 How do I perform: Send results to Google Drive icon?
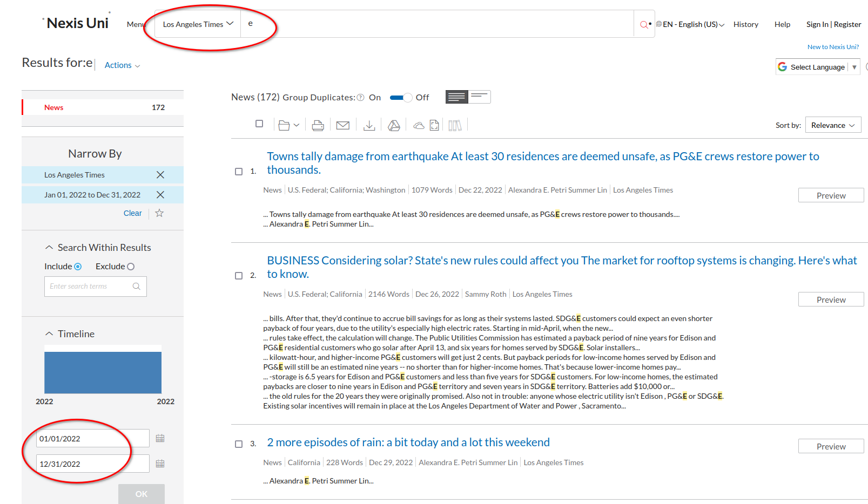(x=394, y=125)
